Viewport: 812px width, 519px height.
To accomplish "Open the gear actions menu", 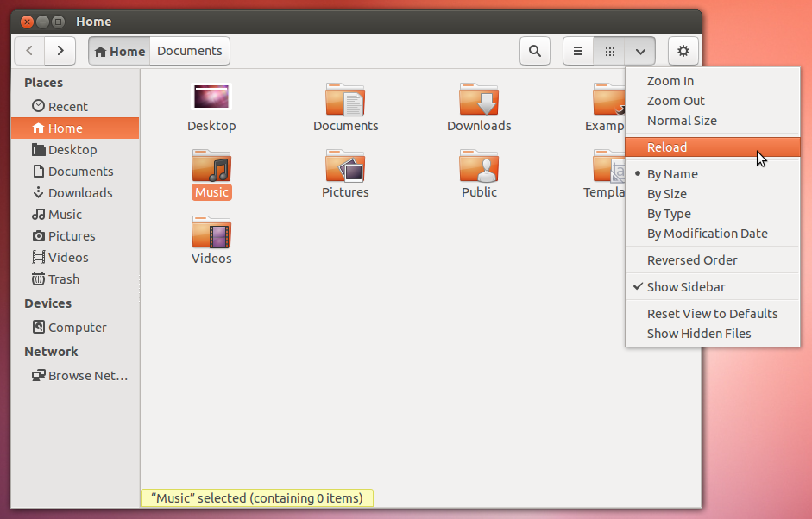I will (683, 51).
